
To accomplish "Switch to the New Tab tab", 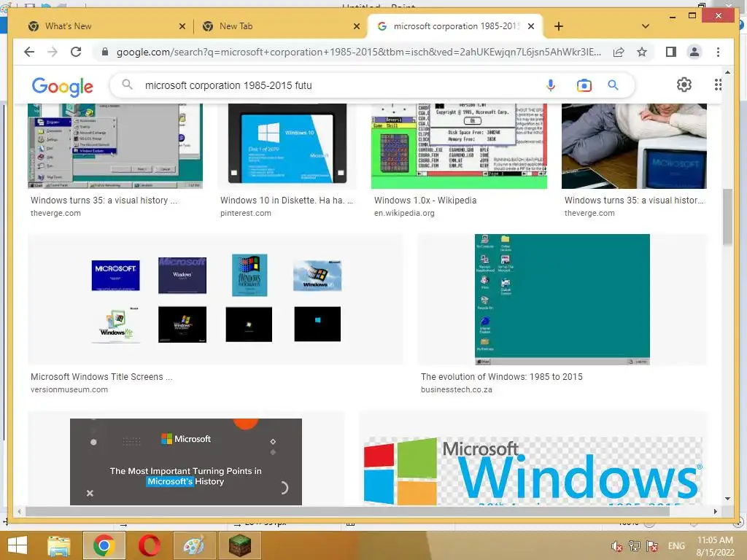I will [x=281, y=26].
